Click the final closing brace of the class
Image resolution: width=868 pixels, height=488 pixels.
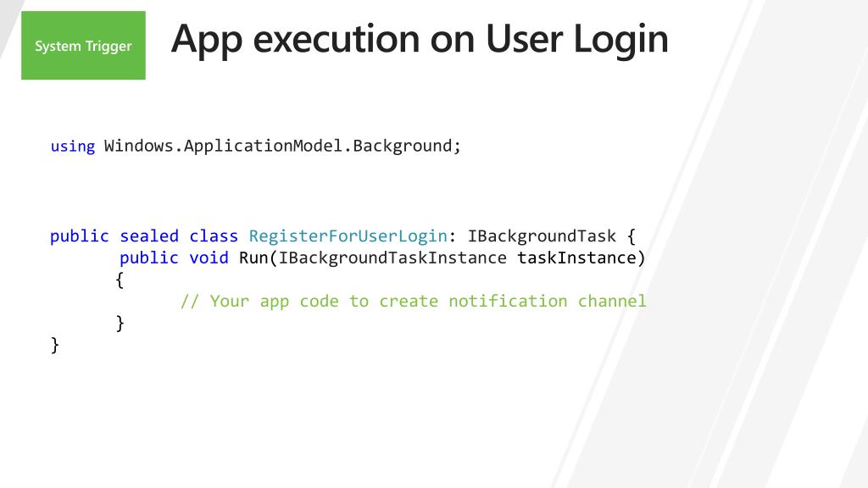click(x=55, y=345)
